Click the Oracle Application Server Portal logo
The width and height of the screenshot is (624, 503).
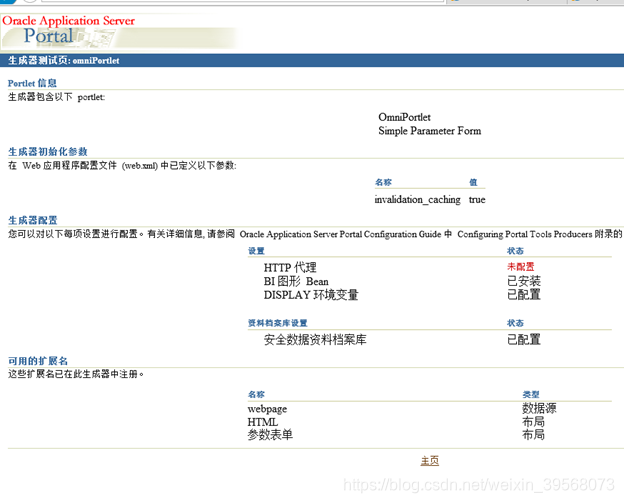tap(119, 32)
